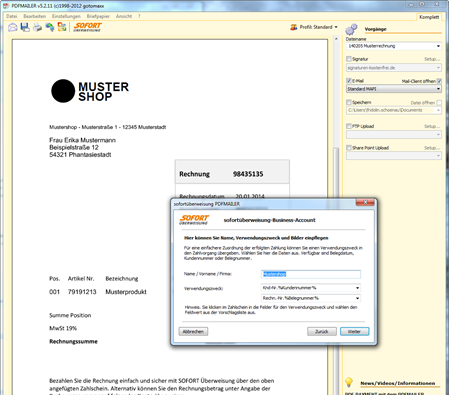Click Setup... next to Share Point Upload
This screenshot has width=449, height=395.
point(432,148)
